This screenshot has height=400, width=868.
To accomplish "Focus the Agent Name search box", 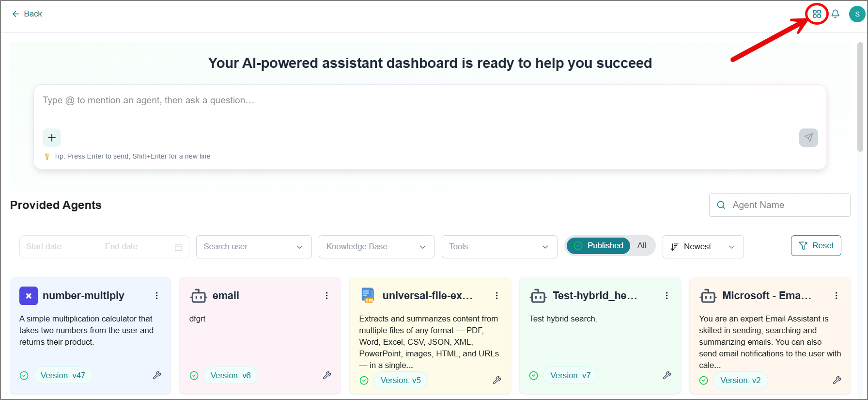I will pyautogui.click(x=779, y=205).
